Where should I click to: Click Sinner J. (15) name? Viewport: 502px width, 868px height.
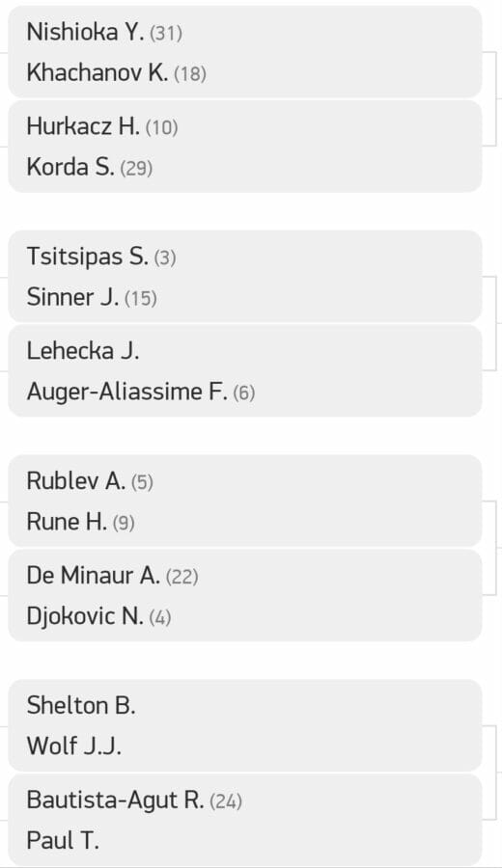[92, 297]
